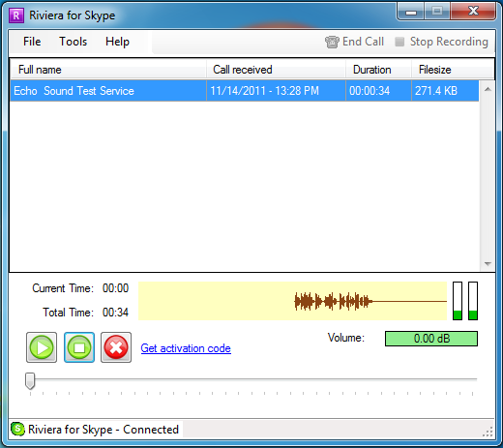Screen dimensions: 503x448
Task: Click the list scrollbar up arrow
Action: click(488, 89)
